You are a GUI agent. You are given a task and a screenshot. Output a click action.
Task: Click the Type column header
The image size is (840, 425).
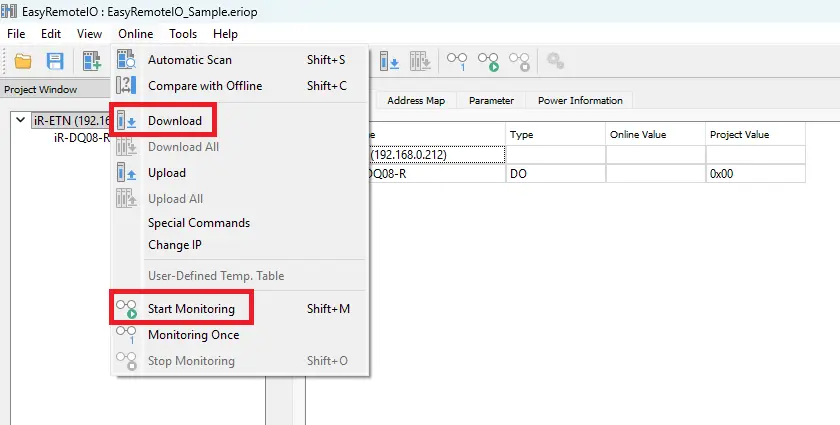tap(556, 135)
